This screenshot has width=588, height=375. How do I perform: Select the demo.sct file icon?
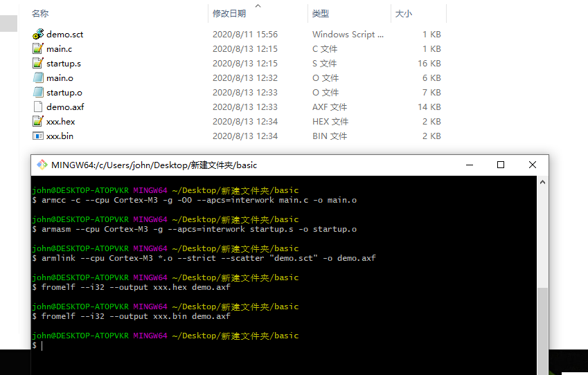(x=38, y=34)
